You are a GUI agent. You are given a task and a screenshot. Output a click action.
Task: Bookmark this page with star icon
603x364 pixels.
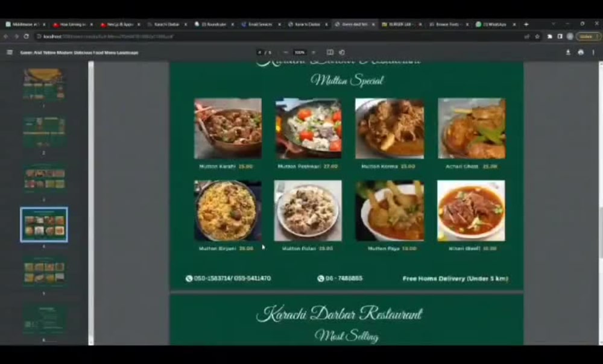pos(537,37)
